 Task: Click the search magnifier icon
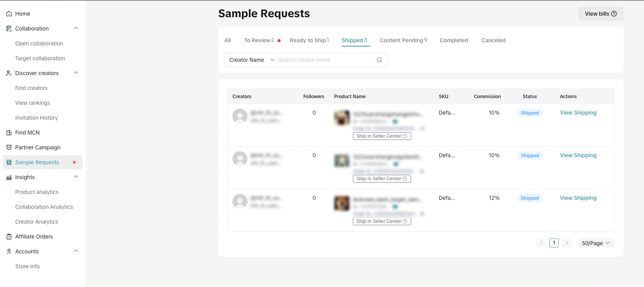379,60
